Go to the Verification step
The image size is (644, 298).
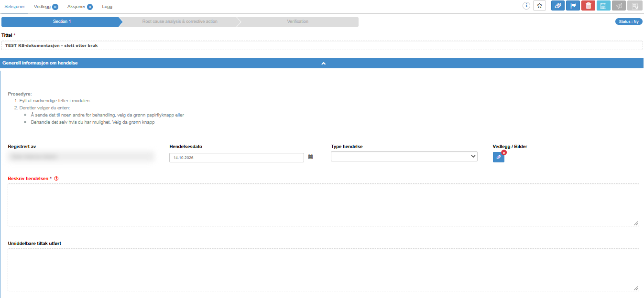(x=298, y=21)
